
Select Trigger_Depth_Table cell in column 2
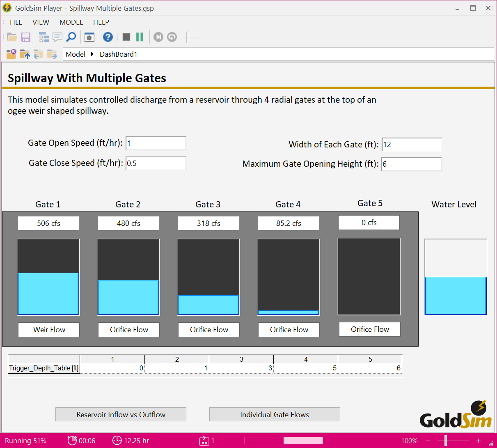[177, 368]
